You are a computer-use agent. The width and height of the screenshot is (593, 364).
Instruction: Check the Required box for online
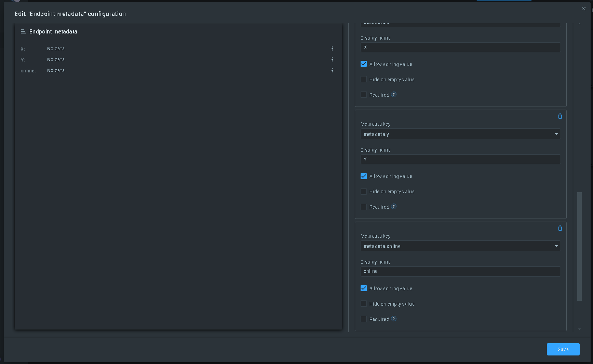pos(364,319)
